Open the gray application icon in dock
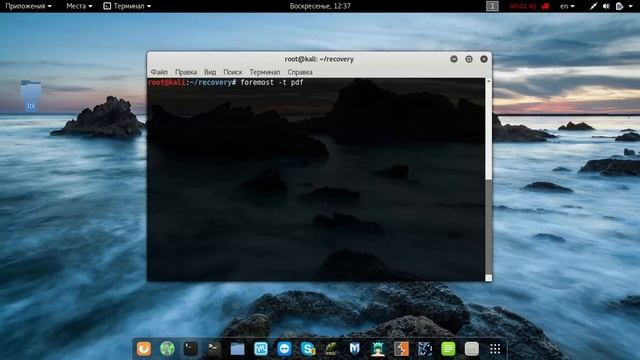This screenshot has width=640, height=360. coord(471,349)
